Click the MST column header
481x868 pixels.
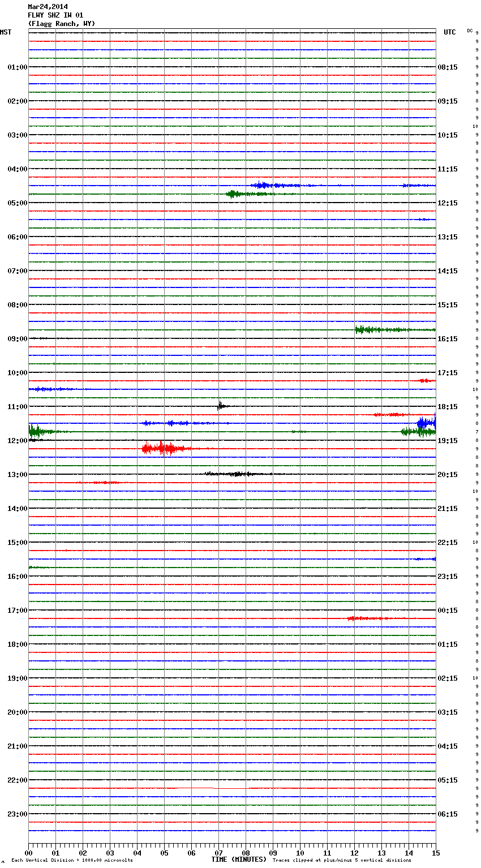[6, 32]
